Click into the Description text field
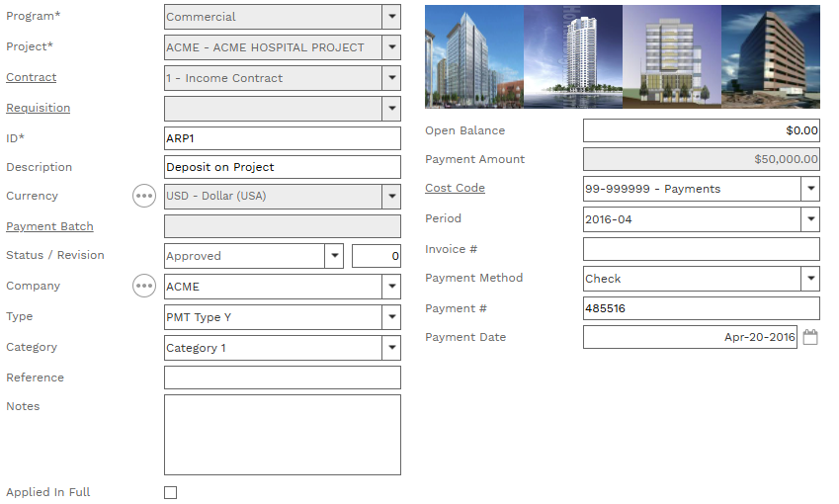839x504 pixels. [x=282, y=167]
